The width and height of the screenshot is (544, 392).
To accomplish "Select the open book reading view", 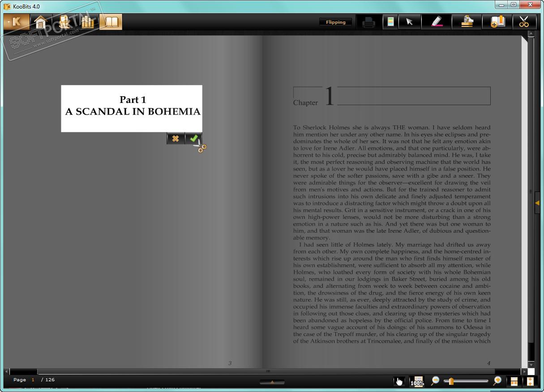I will click(x=111, y=22).
